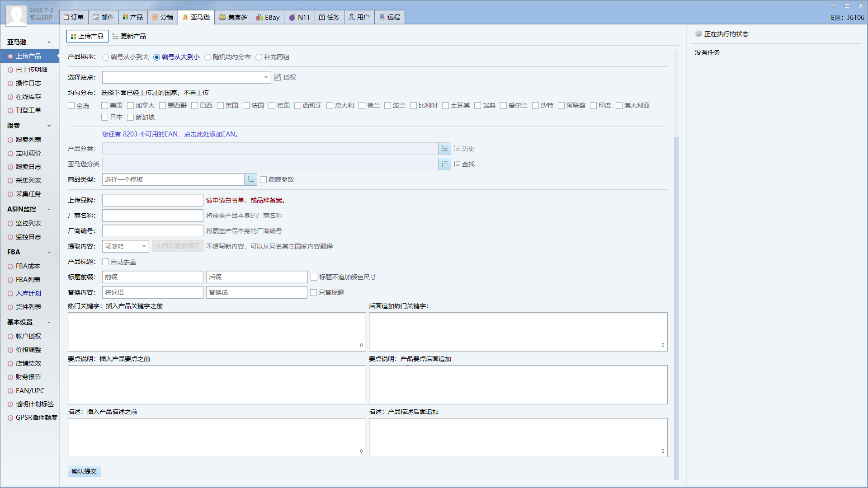This screenshot has height=488, width=868.
Task: Click the 远程 monitor icon
Action: [x=382, y=17]
